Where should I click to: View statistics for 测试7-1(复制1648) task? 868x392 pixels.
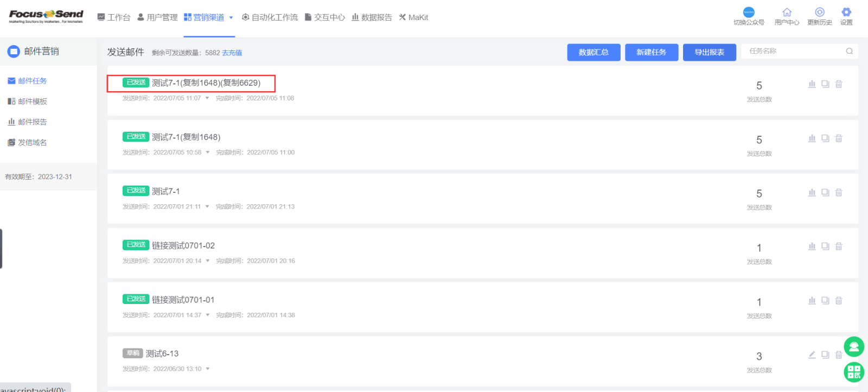(812, 138)
